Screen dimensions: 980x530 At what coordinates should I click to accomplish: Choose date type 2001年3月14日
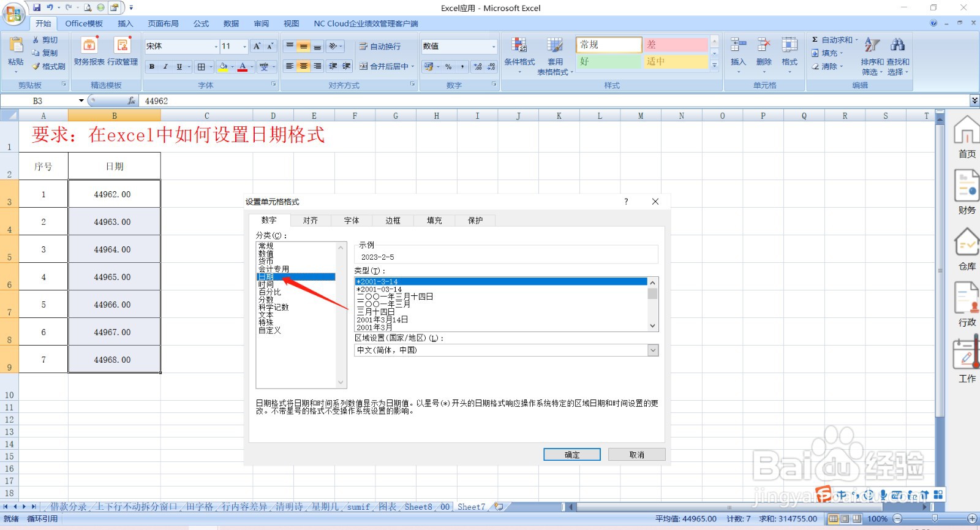pyautogui.click(x=382, y=320)
